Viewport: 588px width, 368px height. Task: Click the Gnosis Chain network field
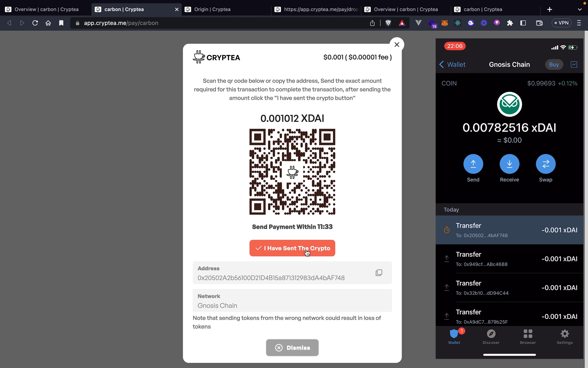[x=292, y=301]
